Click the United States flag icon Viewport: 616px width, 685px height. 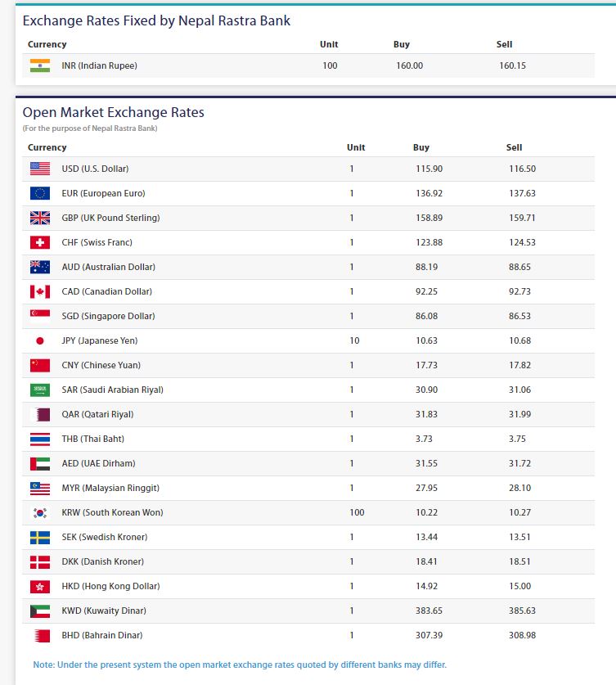39,169
